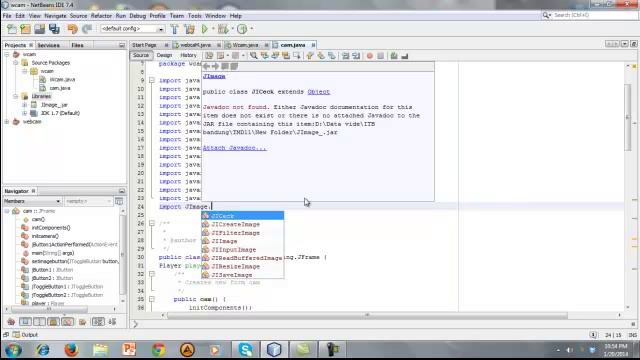Image resolution: width=640 pixels, height=360 pixels.
Task: Click the Open Project toolbar icon
Action: 40,29
